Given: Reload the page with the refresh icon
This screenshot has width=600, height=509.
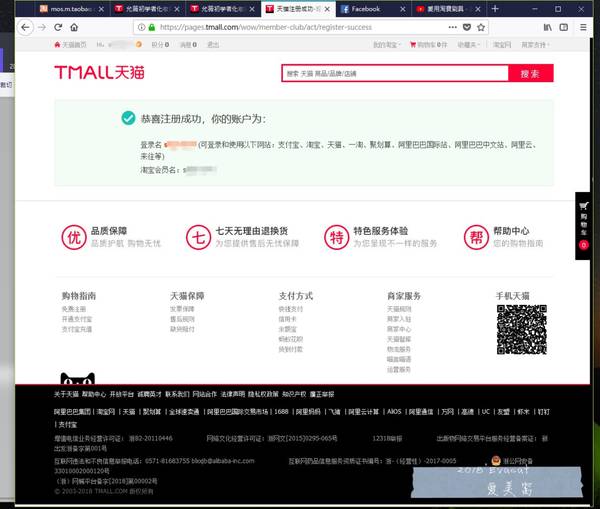Looking at the screenshot, I should point(58,28).
